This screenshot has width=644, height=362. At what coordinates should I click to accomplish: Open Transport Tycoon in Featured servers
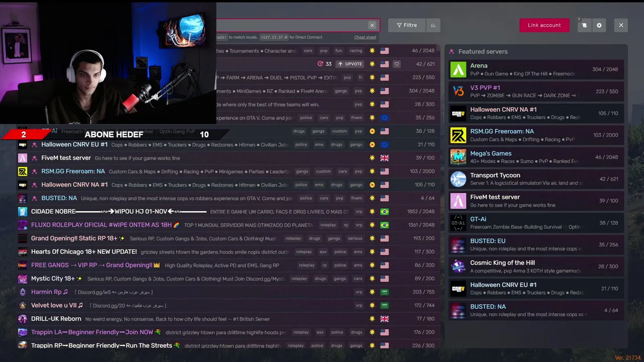[x=536, y=179]
